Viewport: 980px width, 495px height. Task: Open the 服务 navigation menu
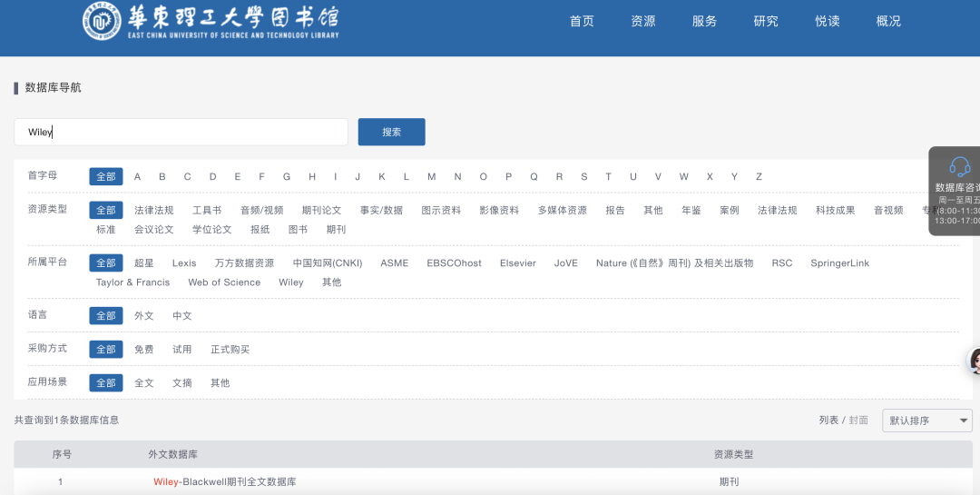point(704,22)
